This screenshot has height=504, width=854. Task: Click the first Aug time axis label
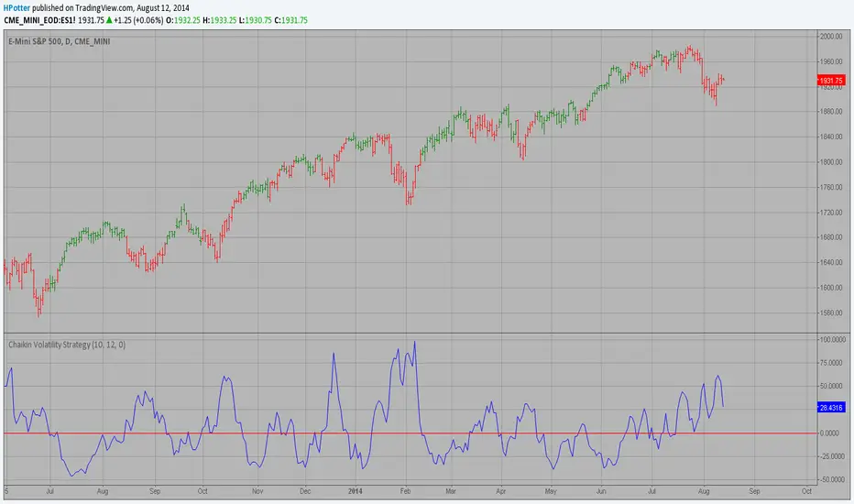point(103,491)
